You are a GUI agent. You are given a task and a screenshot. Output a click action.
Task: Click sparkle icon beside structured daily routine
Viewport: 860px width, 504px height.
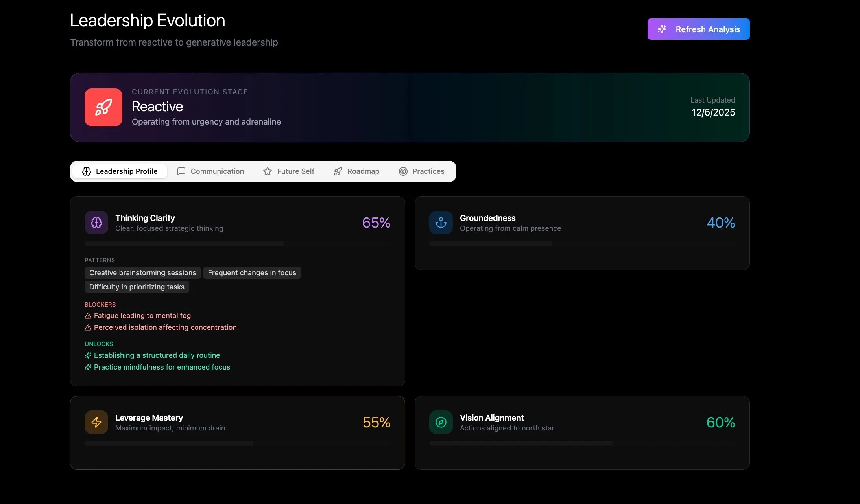point(88,355)
